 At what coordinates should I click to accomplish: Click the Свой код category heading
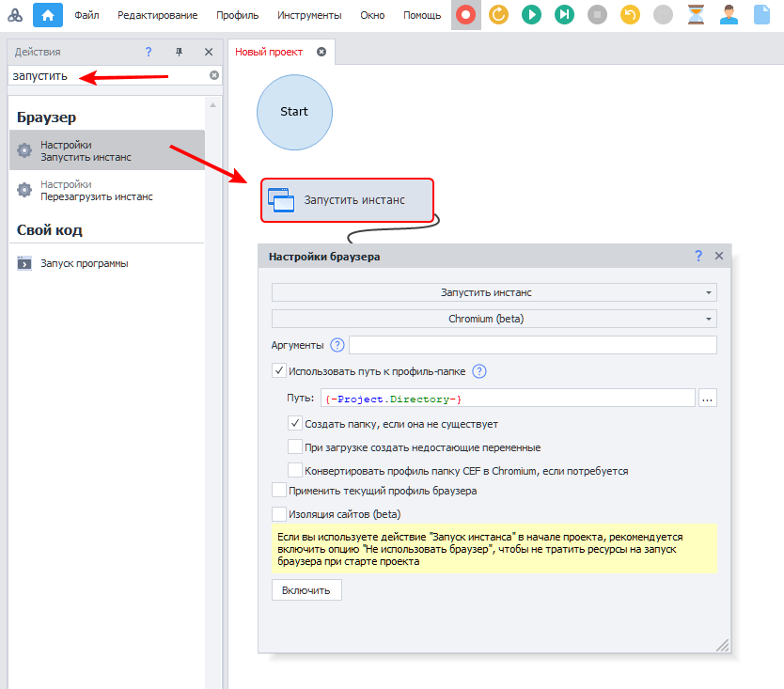50,230
